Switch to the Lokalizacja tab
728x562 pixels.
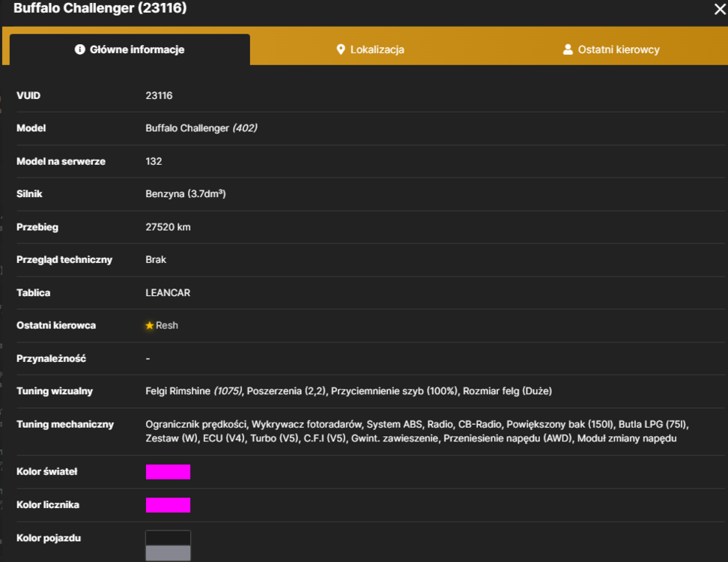point(370,49)
